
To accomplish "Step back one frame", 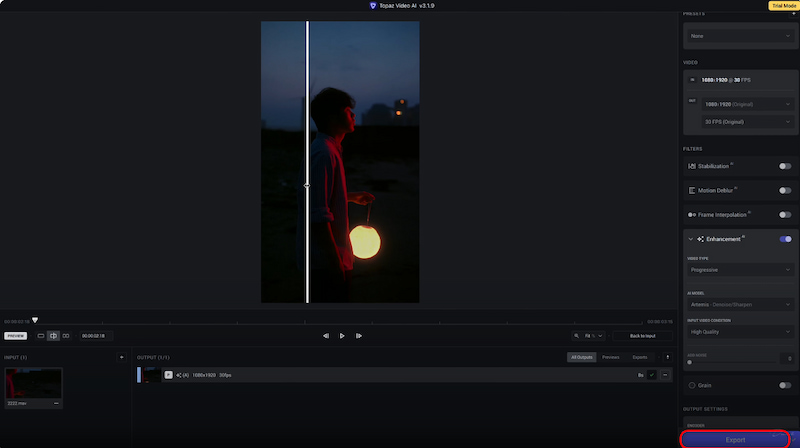I will click(x=326, y=336).
